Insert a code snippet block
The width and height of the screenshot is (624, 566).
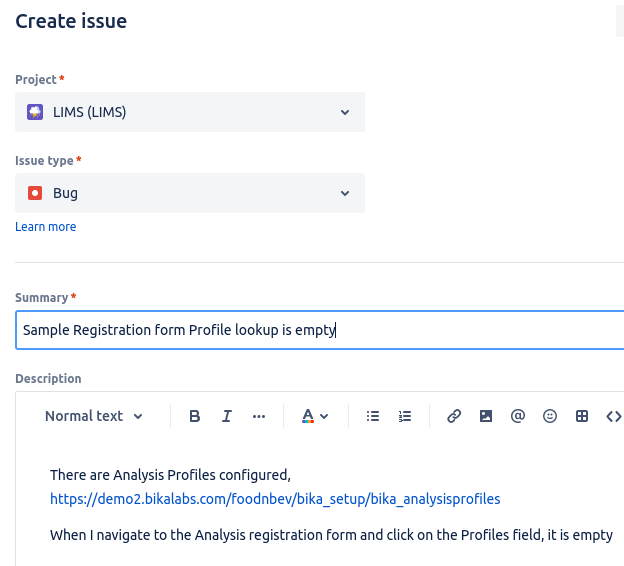click(x=613, y=416)
